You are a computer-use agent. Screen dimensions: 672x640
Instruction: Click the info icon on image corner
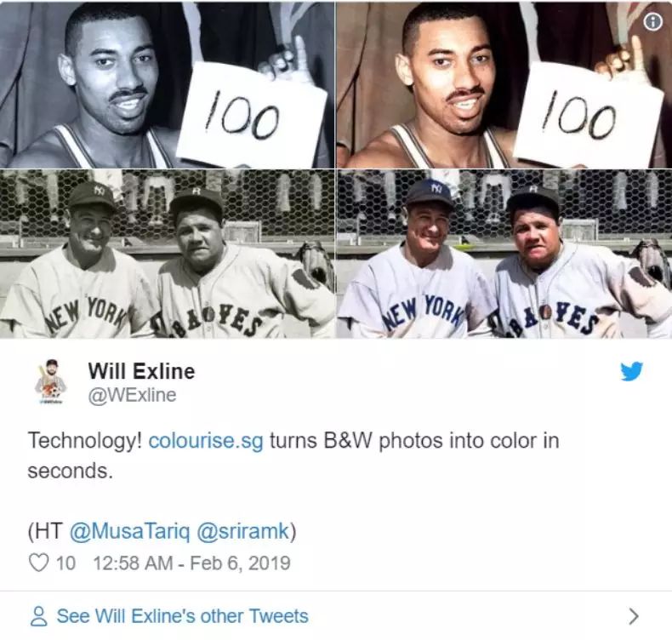tap(652, 22)
